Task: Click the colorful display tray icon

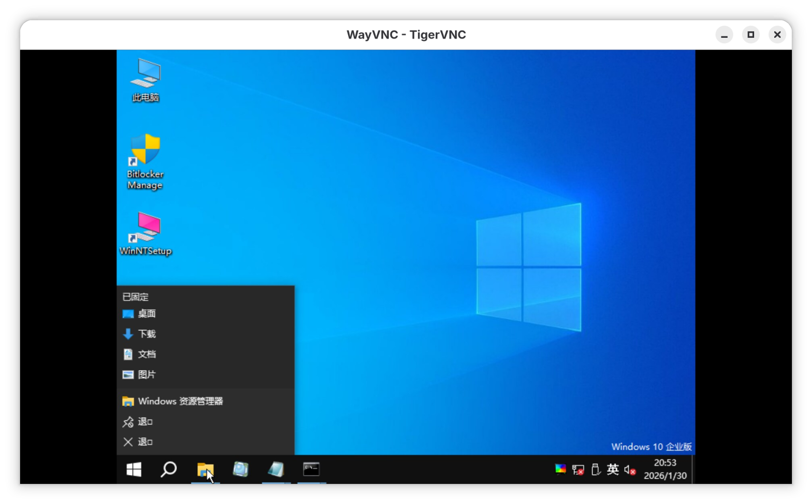Action: [x=560, y=469]
